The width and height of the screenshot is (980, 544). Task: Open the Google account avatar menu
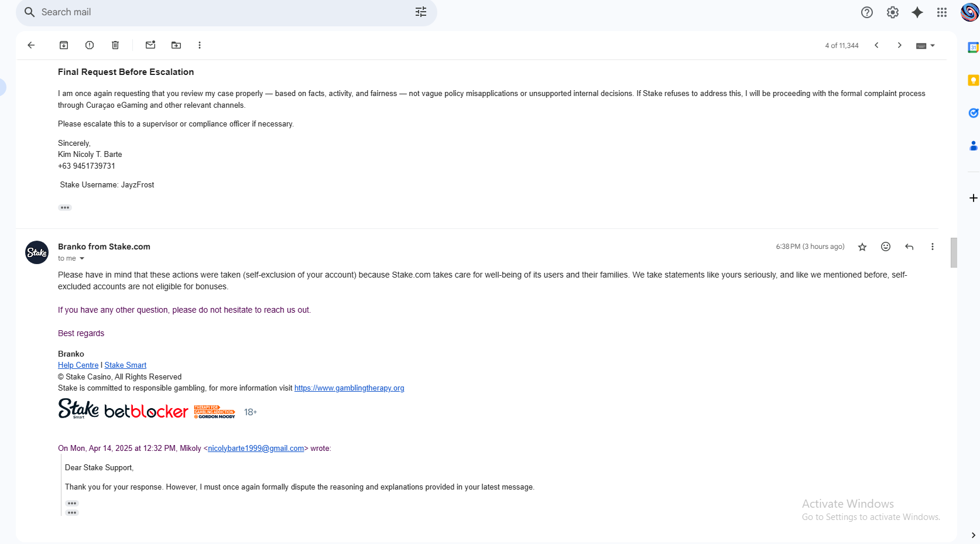(x=969, y=12)
